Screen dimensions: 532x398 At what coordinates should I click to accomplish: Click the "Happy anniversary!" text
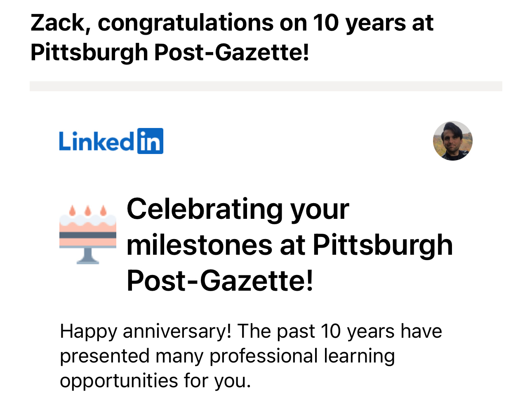(146, 331)
